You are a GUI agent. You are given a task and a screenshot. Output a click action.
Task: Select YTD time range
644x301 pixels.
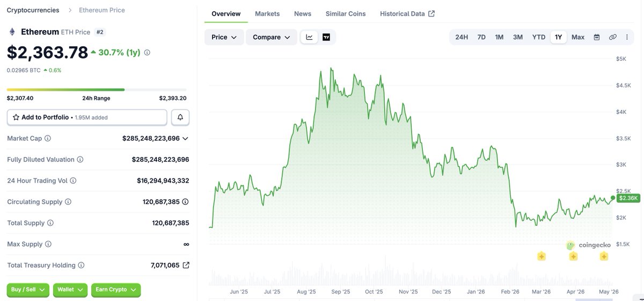click(x=539, y=37)
